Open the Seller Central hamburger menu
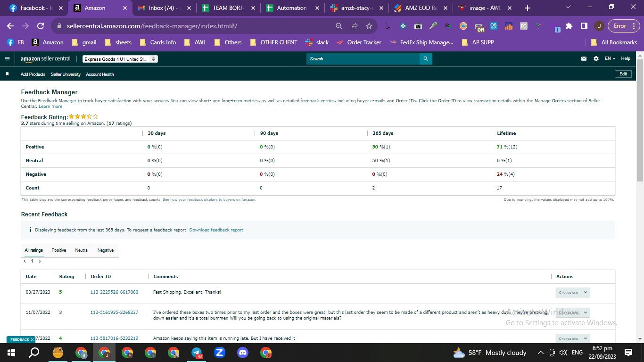This screenshot has height=362, width=644. tap(7, 59)
